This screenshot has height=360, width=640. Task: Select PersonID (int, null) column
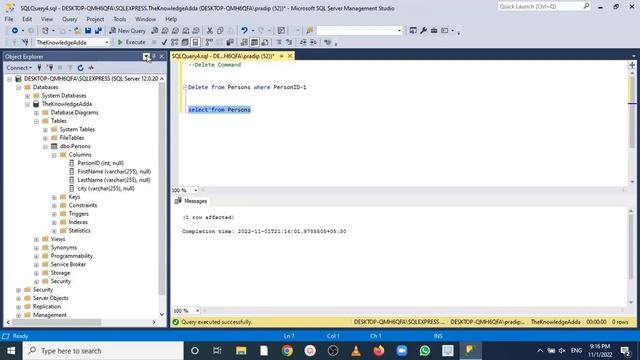(100, 163)
